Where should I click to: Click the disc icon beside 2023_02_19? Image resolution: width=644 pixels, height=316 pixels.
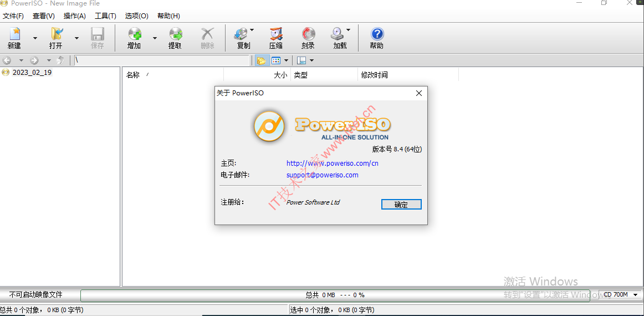[x=6, y=72]
